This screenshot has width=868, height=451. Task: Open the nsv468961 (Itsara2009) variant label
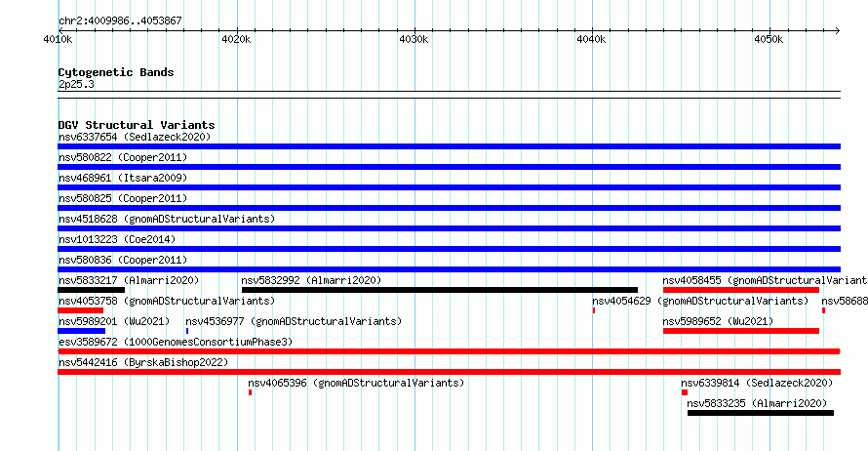(x=123, y=178)
